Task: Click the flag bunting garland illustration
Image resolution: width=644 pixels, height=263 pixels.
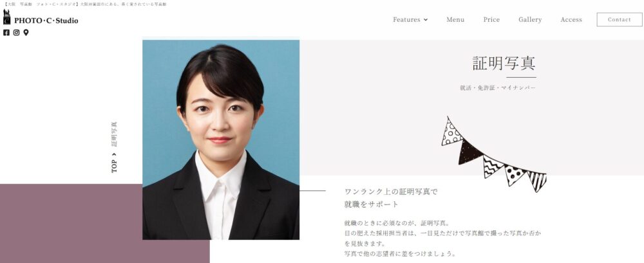Action: pyautogui.click(x=494, y=154)
